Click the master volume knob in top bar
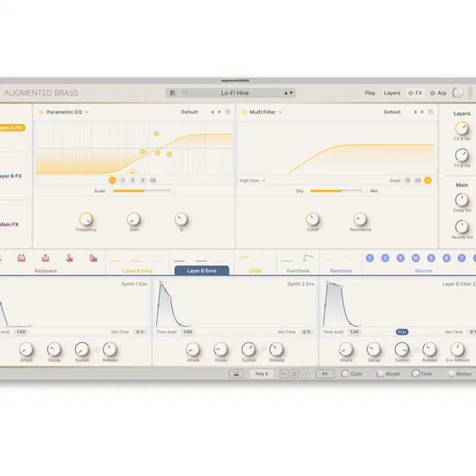The image size is (476, 476). click(x=457, y=93)
